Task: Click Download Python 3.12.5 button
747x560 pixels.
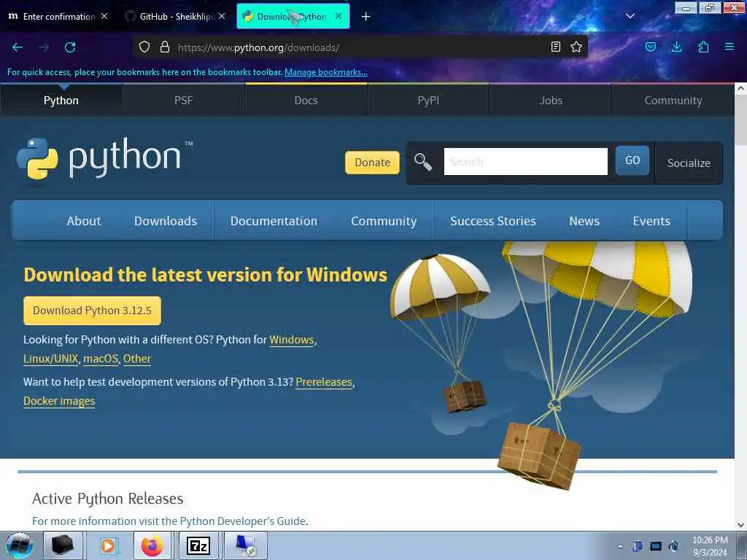Action: (x=92, y=311)
